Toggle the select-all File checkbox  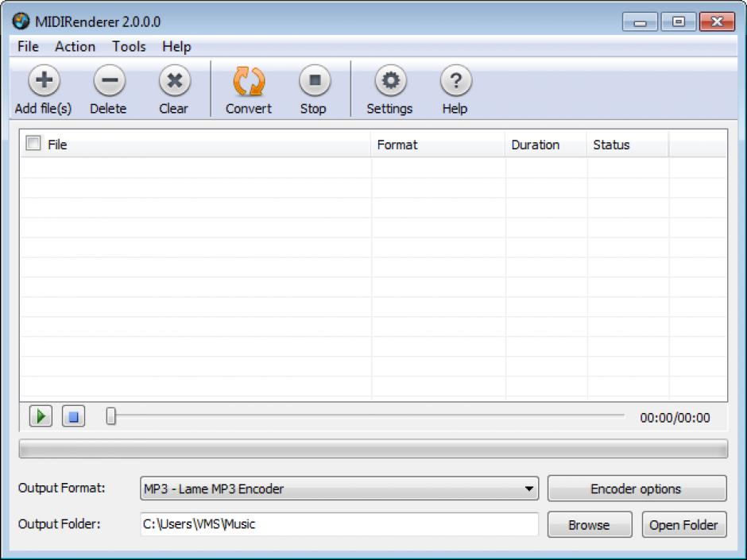tap(34, 144)
